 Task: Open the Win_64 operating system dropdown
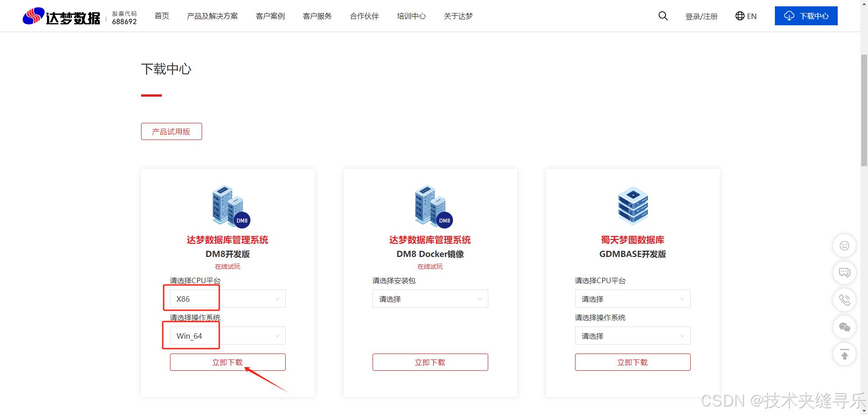(228, 336)
